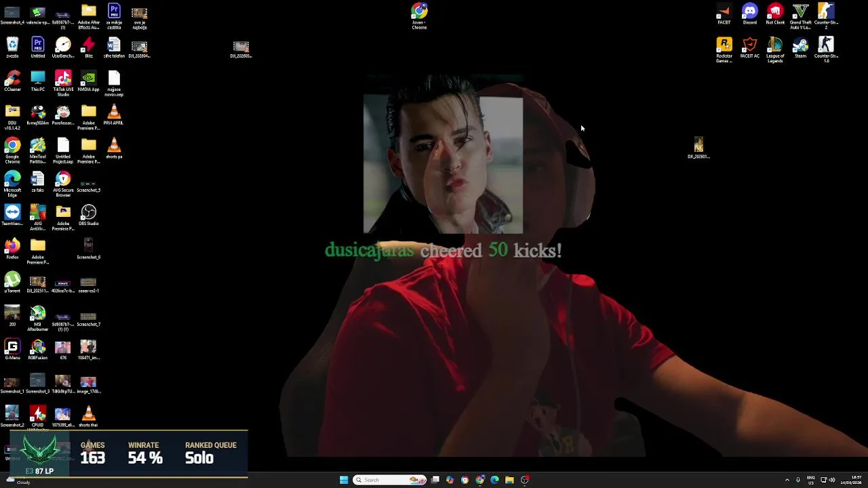Open Firefox desktop shortcut
This screenshot has height=488, width=868.
point(12,249)
